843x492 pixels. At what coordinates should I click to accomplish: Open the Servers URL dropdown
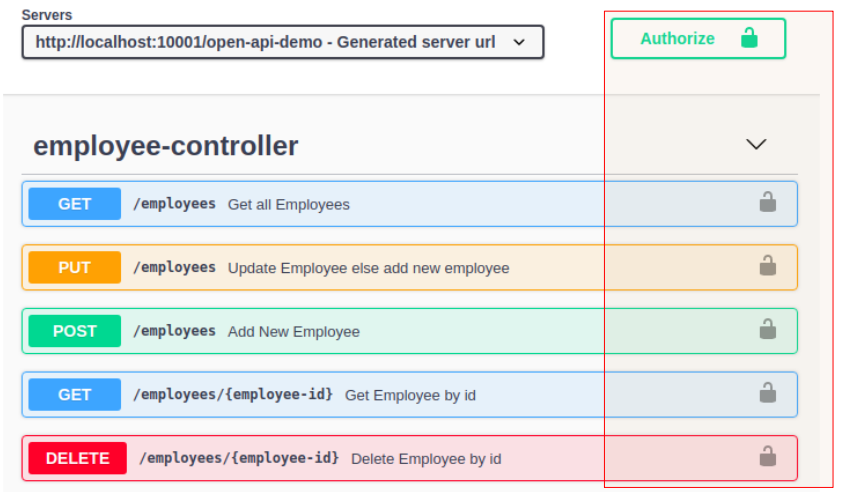(283, 42)
